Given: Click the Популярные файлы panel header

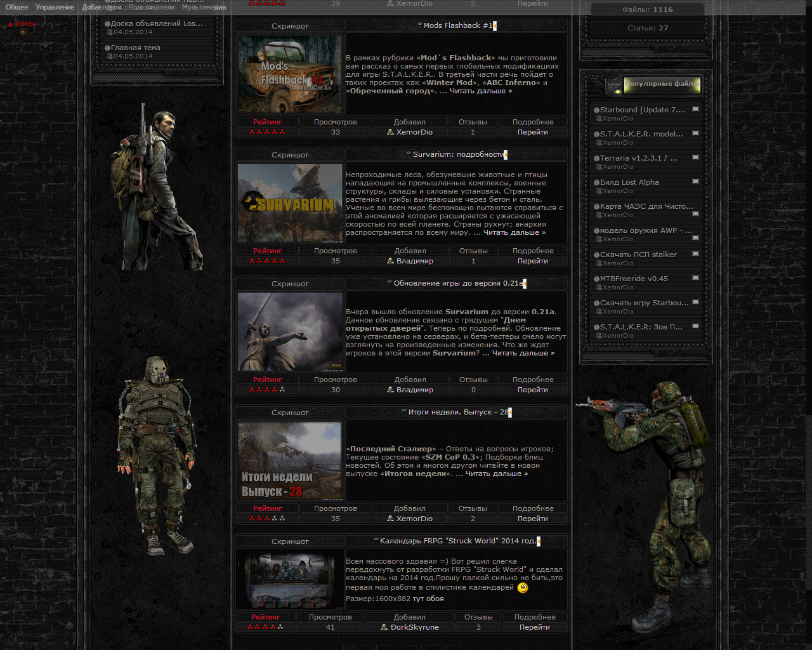Looking at the screenshot, I should 662,84.
